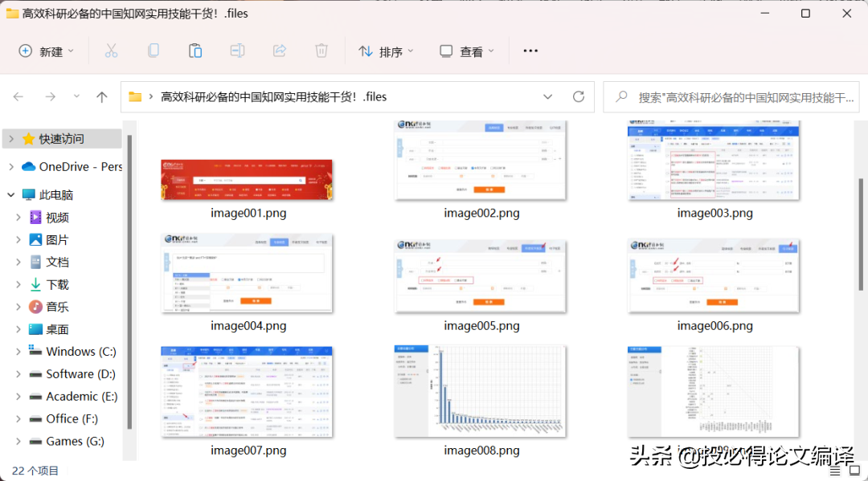Switch to large icons view
Screen dimensions: 868x481
coord(854,471)
